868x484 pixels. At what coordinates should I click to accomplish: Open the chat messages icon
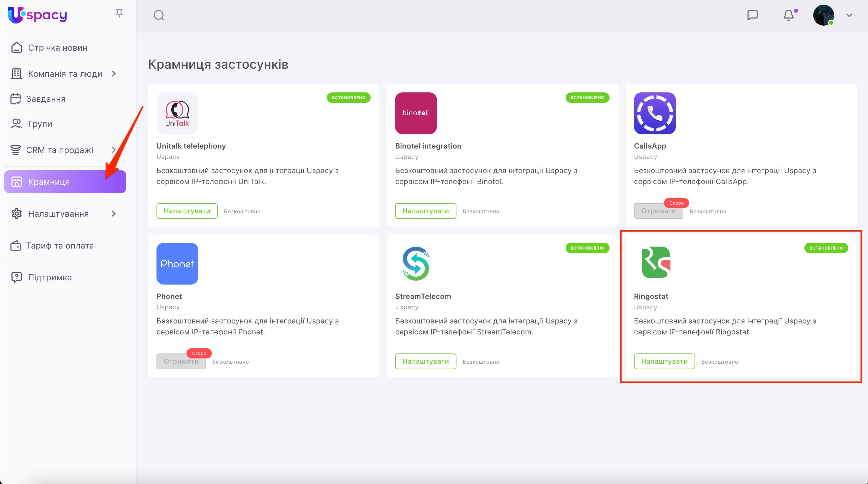tap(752, 15)
